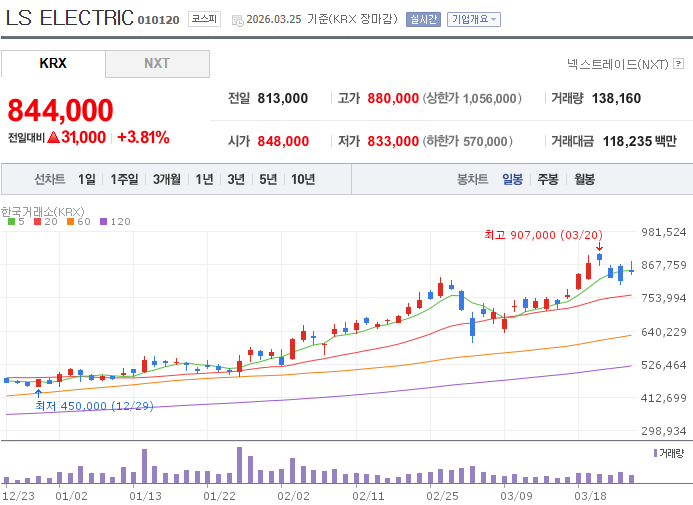Click the green 5-day moving average swatch
The image size is (693, 505).
(x=11, y=221)
